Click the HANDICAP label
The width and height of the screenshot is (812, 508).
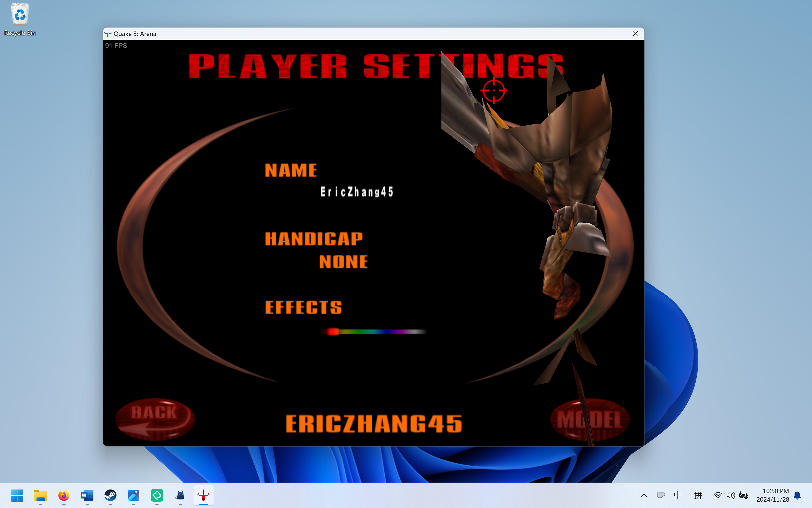point(314,239)
